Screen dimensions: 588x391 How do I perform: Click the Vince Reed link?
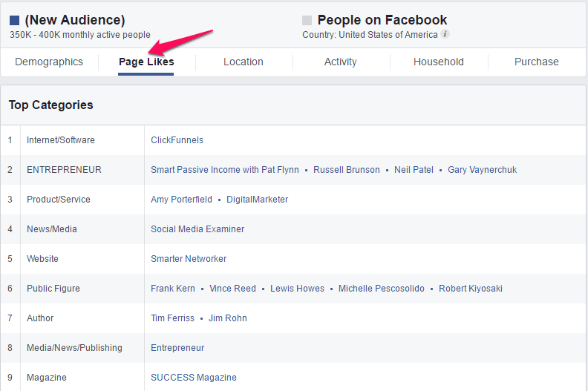coord(232,289)
